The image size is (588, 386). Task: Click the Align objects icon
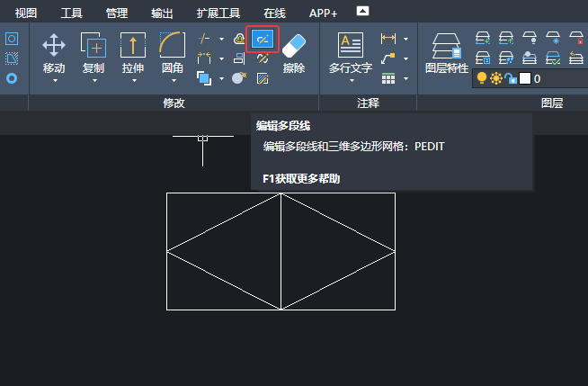click(239, 58)
